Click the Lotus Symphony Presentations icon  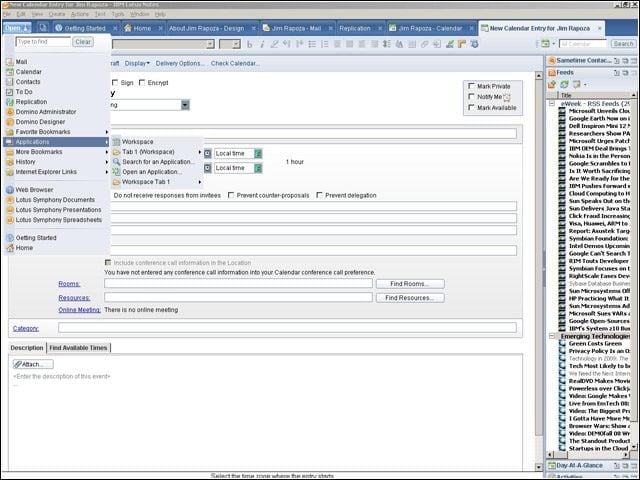pyautogui.click(x=10, y=210)
